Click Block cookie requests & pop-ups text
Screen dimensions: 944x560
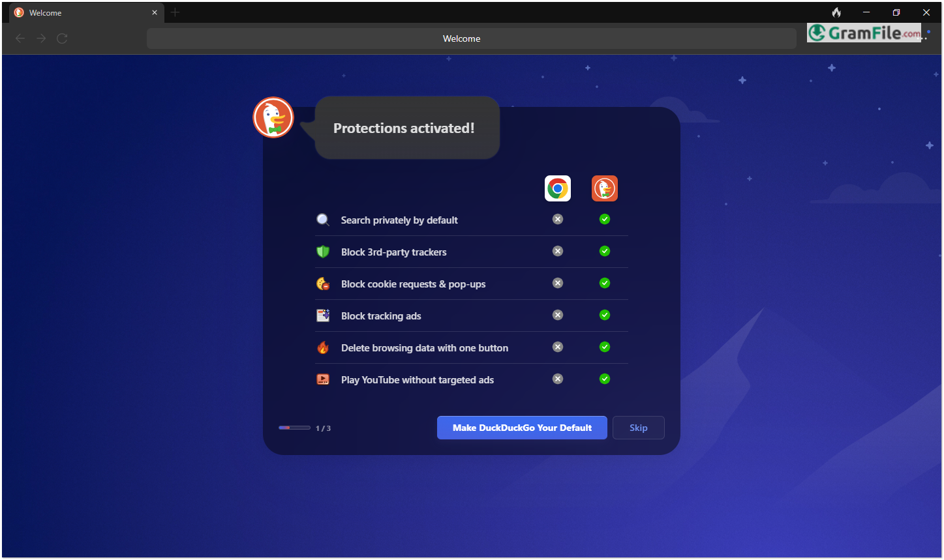click(414, 284)
